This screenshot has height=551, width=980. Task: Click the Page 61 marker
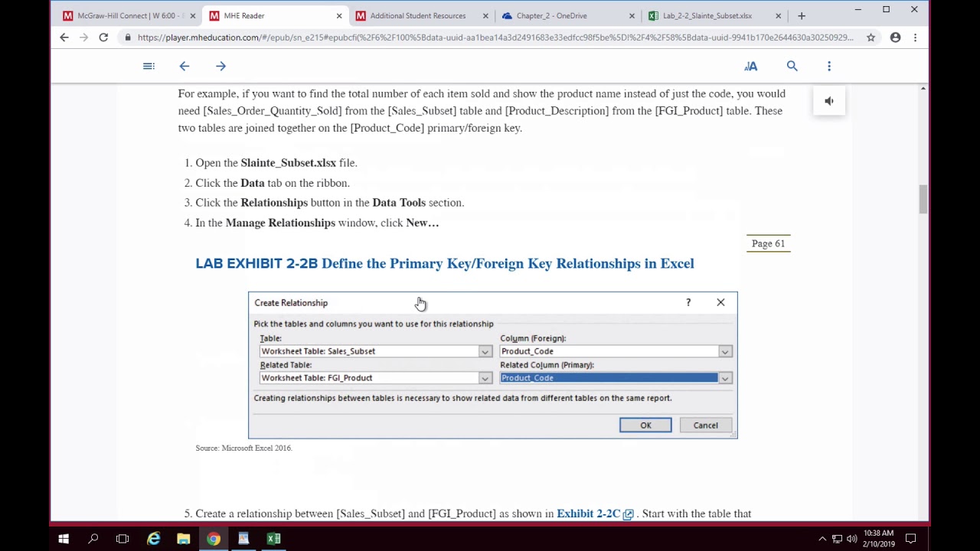click(x=768, y=243)
